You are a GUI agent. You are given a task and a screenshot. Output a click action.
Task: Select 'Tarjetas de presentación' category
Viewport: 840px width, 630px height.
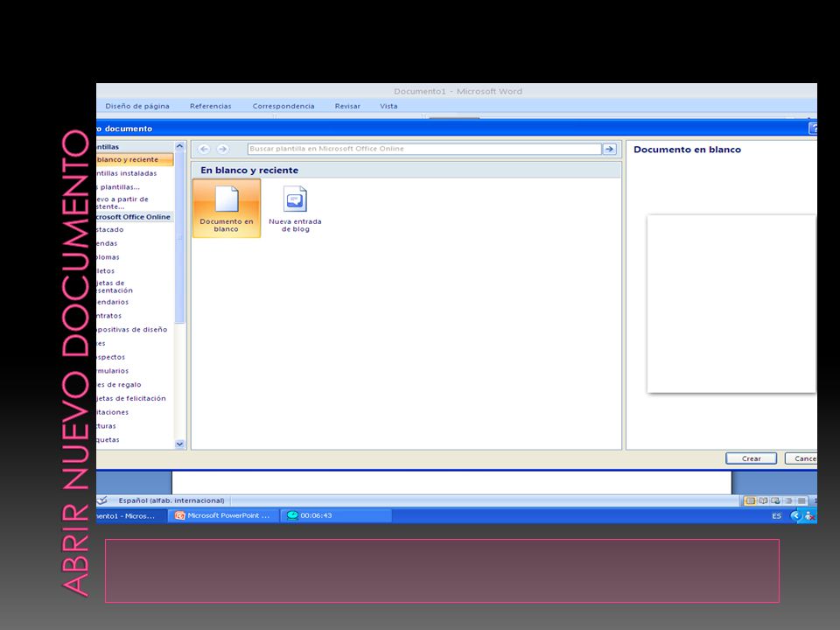(115, 287)
